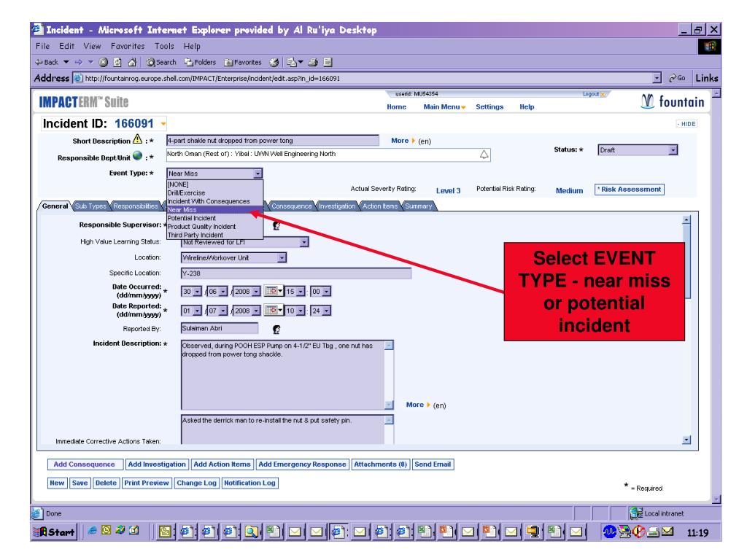Click the fountain logo

coord(673,101)
